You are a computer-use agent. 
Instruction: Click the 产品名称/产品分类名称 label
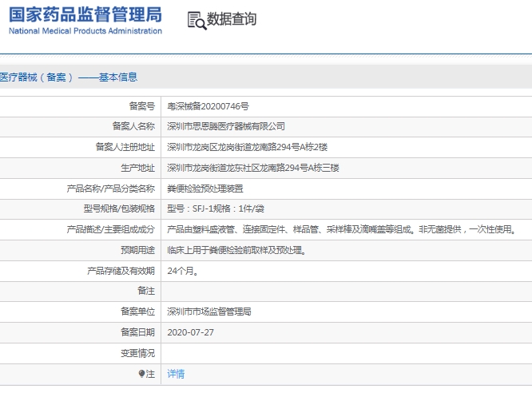(x=110, y=189)
